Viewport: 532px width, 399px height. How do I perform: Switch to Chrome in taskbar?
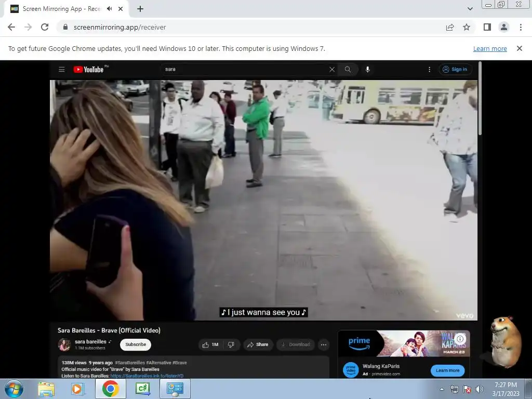pyautogui.click(x=110, y=389)
